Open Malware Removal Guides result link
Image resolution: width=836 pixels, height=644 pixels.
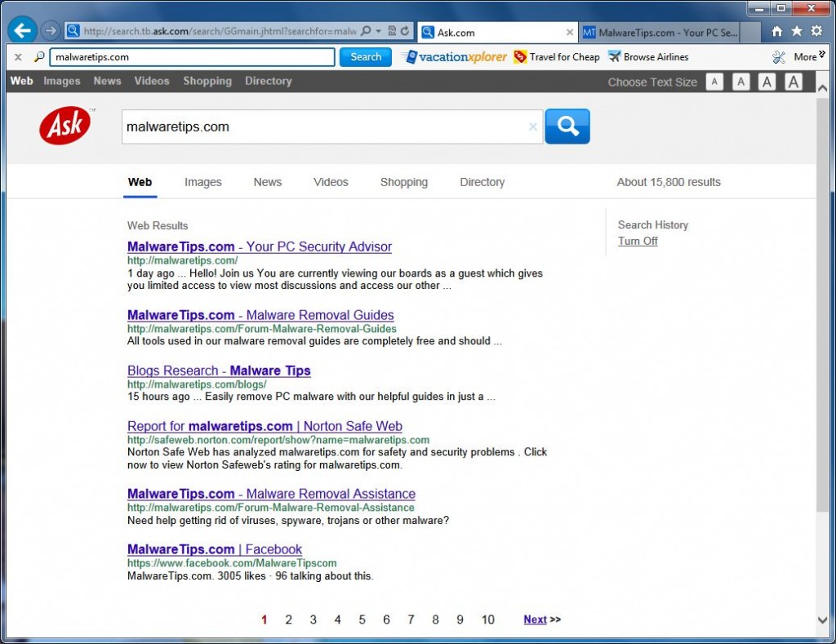(x=260, y=315)
